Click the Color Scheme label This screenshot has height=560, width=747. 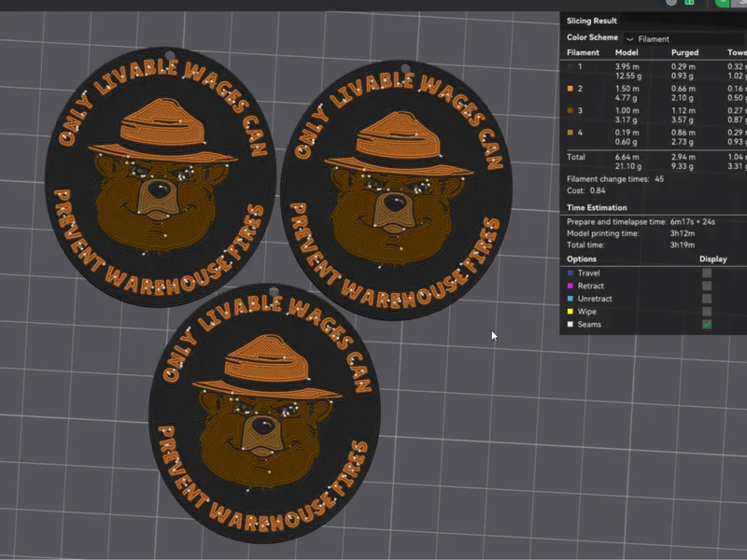pos(592,37)
